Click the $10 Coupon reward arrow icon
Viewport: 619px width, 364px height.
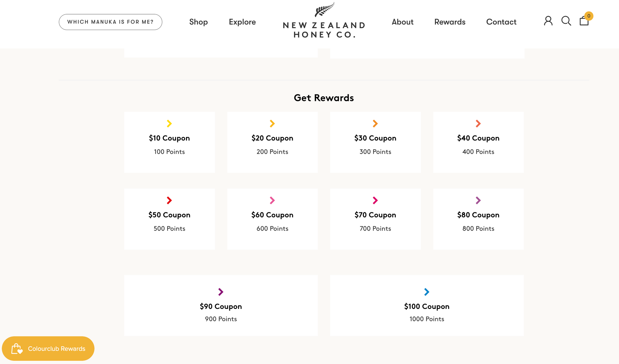[169, 123]
